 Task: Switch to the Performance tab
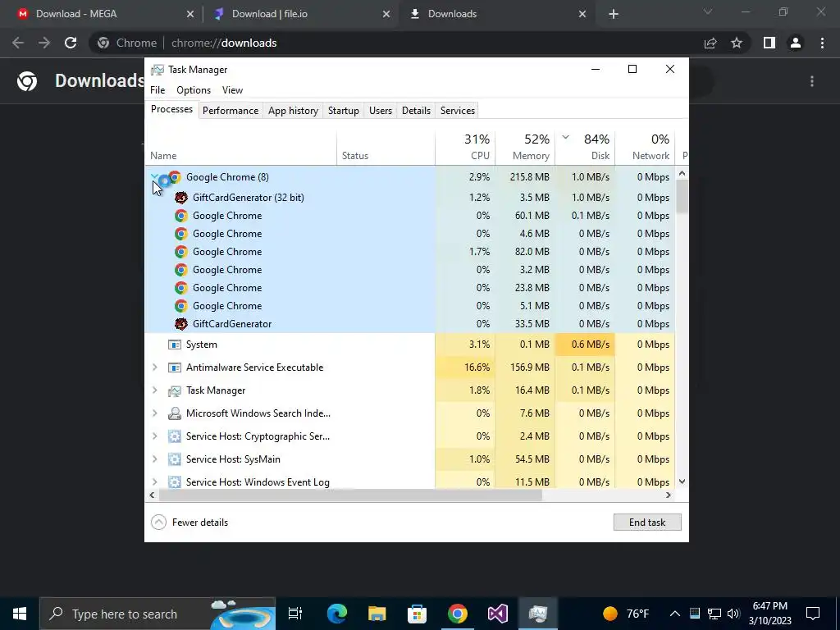[x=231, y=111]
